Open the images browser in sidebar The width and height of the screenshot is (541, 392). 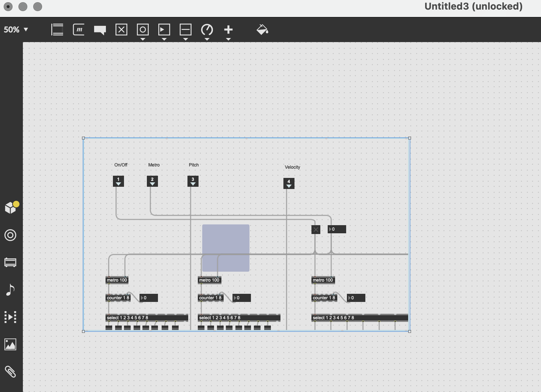(x=10, y=344)
